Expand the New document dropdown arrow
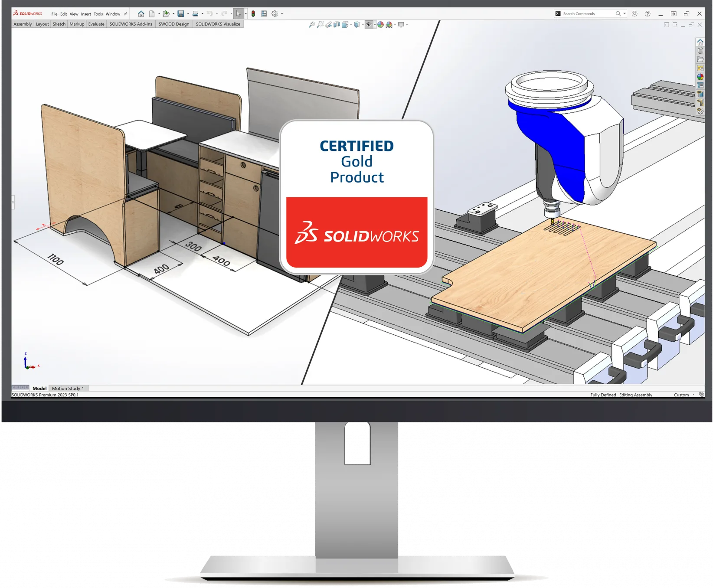Image resolution: width=713 pixels, height=588 pixels. pyautogui.click(x=159, y=14)
